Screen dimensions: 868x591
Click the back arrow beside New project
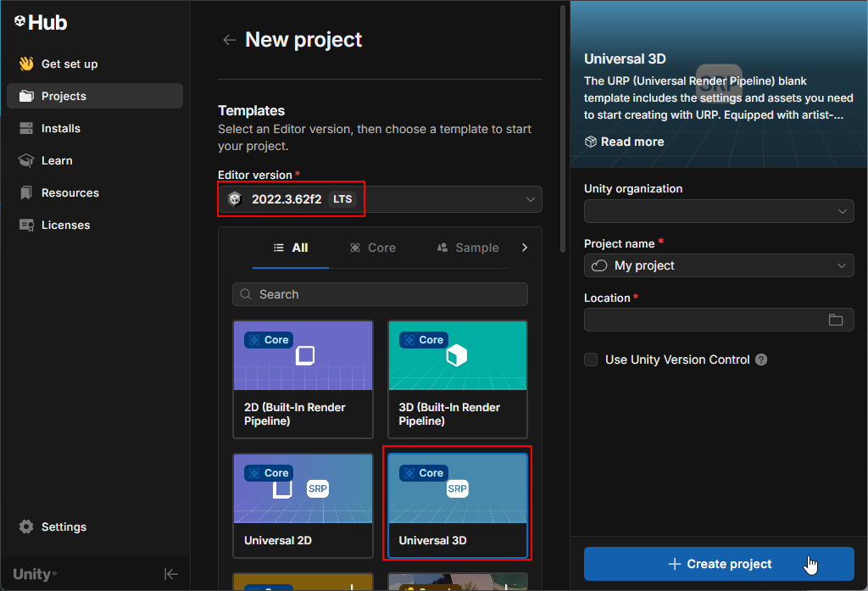pyautogui.click(x=229, y=40)
